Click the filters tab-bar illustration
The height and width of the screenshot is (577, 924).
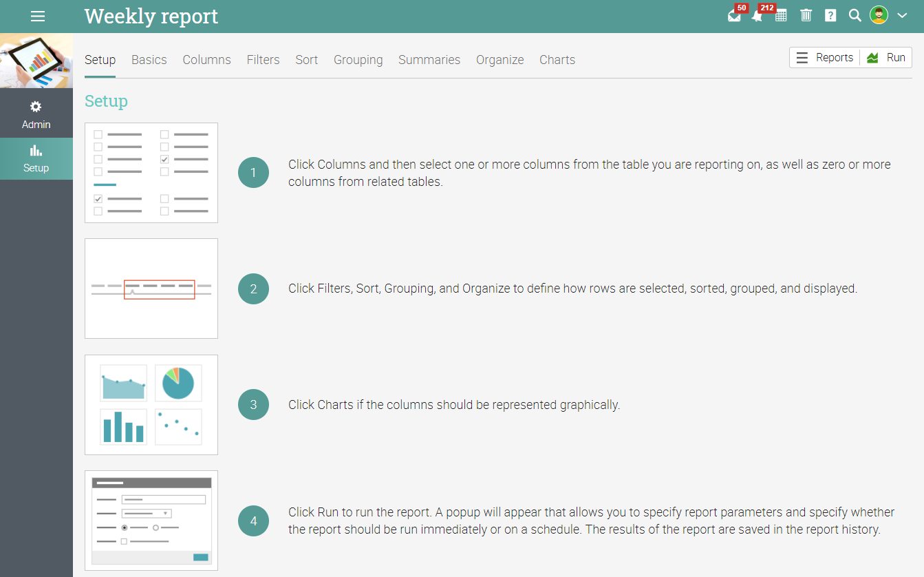(151, 288)
